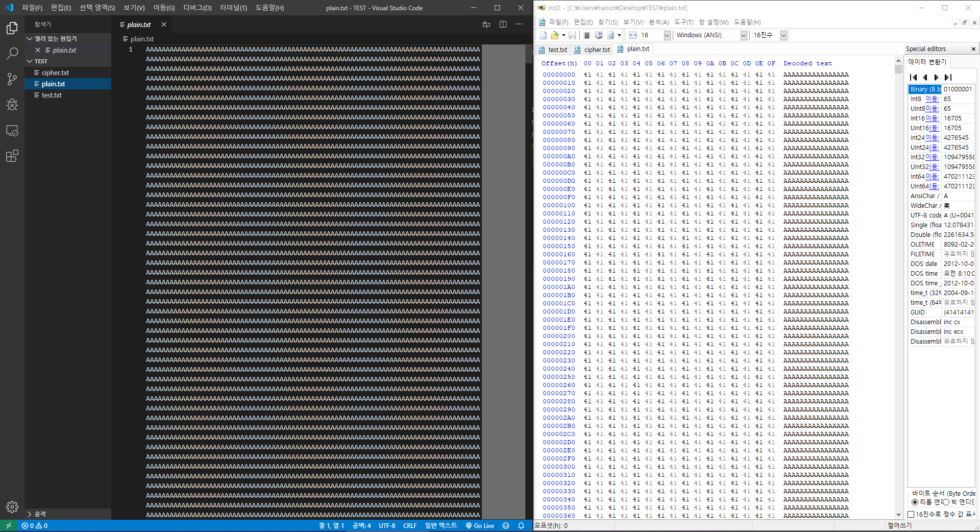This screenshot has height=532, width=980.
Task: Click Open Changes icon in editor toolbar
Action: click(486, 25)
